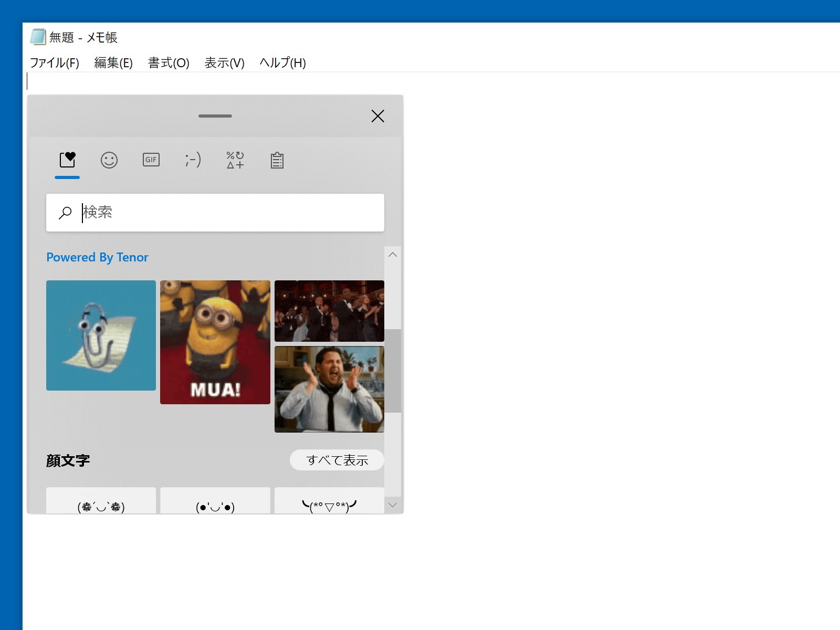
Task: Click the emoji panel scrollbar thumb
Action: (393, 371)
